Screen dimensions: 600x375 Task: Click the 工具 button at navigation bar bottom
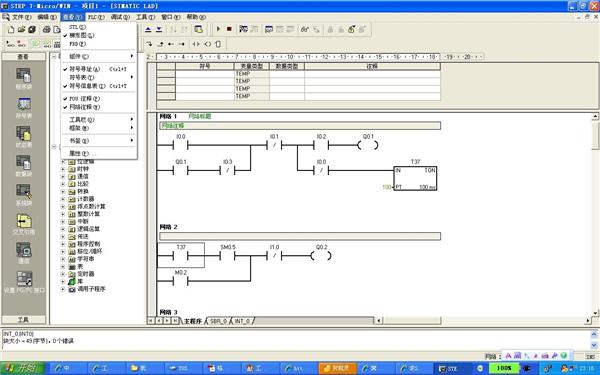point(23,320)
